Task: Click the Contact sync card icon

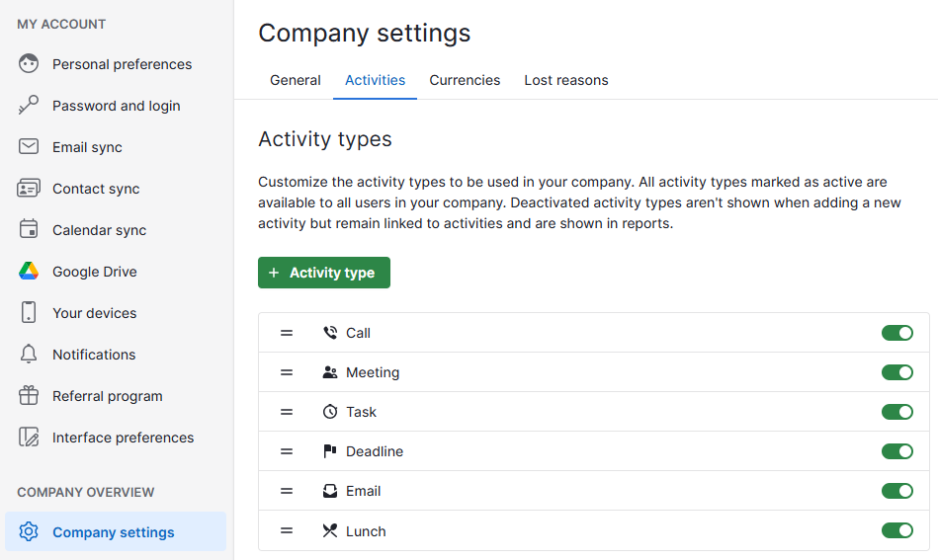Action: 29,189
